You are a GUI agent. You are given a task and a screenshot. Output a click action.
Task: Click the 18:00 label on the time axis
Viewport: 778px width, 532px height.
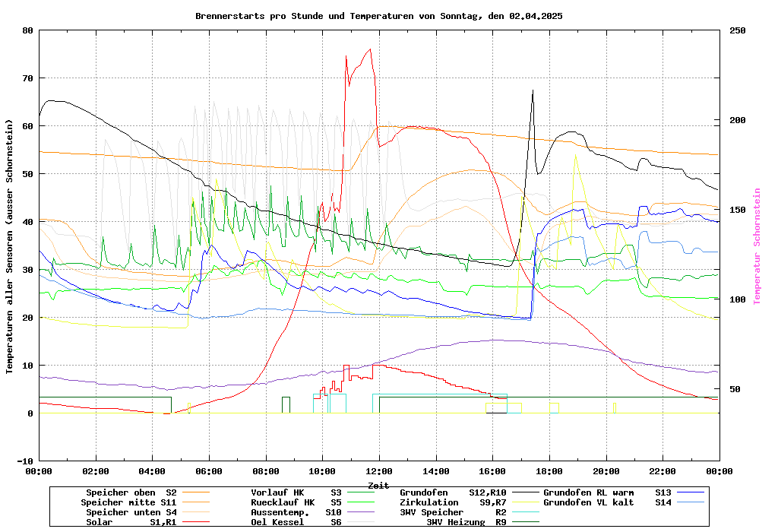[x=549, y=471]
